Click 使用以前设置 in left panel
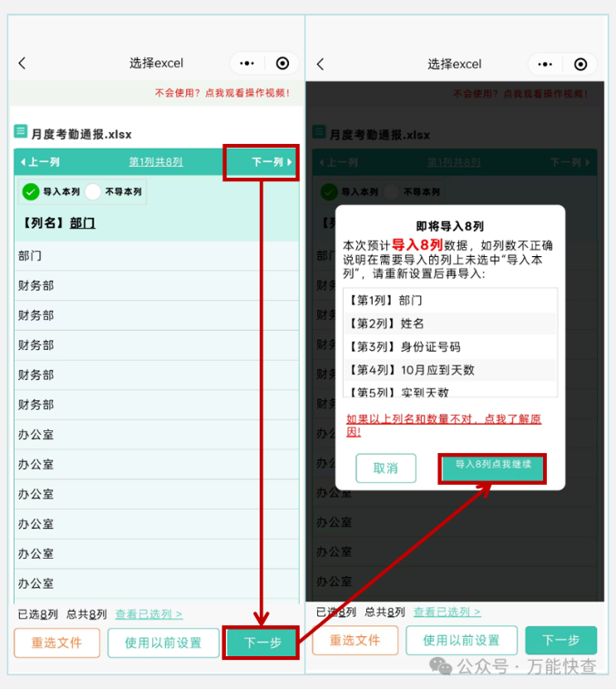Viewport: 616px width, 689px height. coord(163,643)
